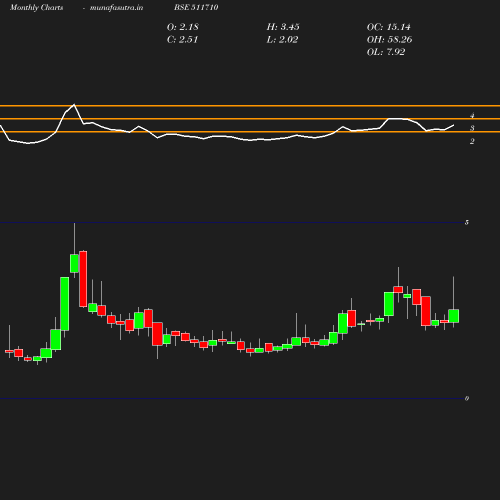500x500 pixels.
Task: Click the 'OL: 7.92' value
Action: (x=386, y=52)
